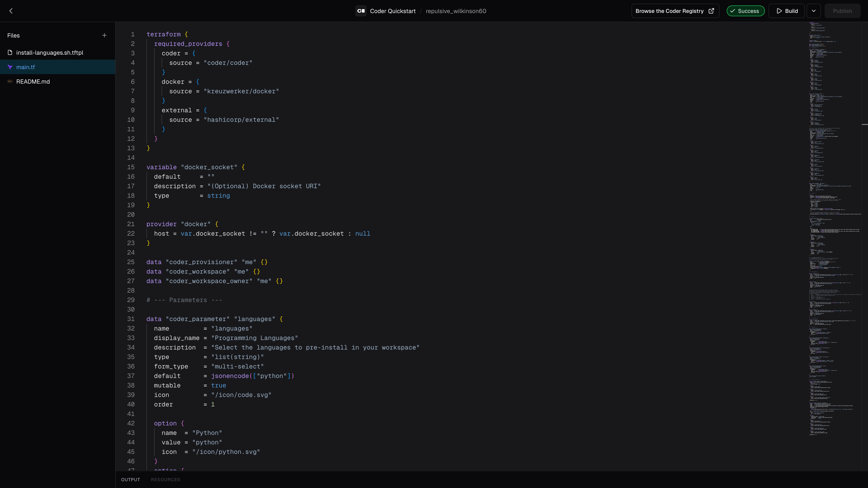This screenshot has height=488, width=868.
Task: Click line number 1 in gutter
Action: pos(133,34)
